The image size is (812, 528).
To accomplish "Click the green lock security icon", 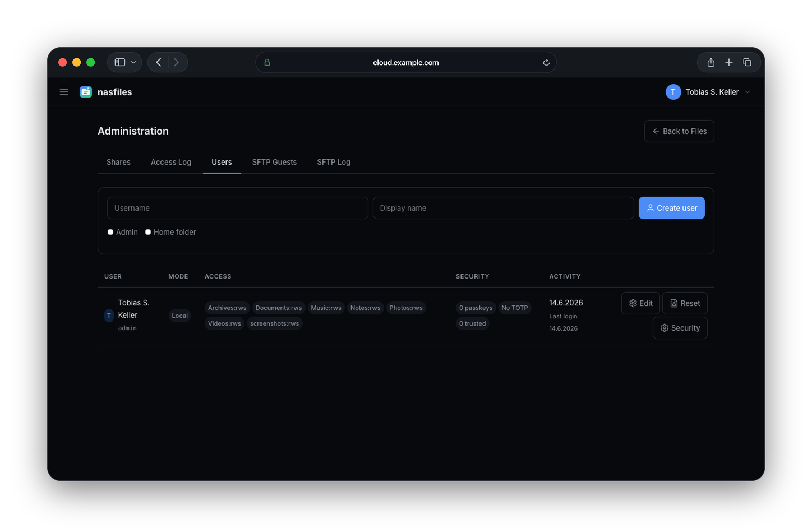I will [x=267, y=62].
